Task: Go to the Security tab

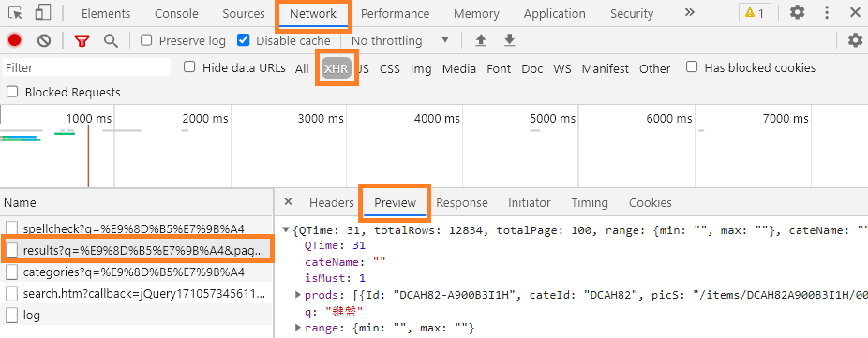Action: pos(632,13)
